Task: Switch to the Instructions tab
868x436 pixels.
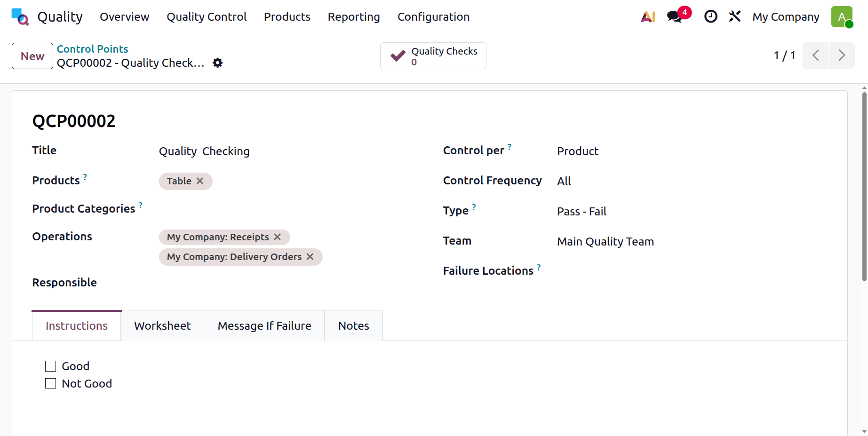Action: point(77,325)
